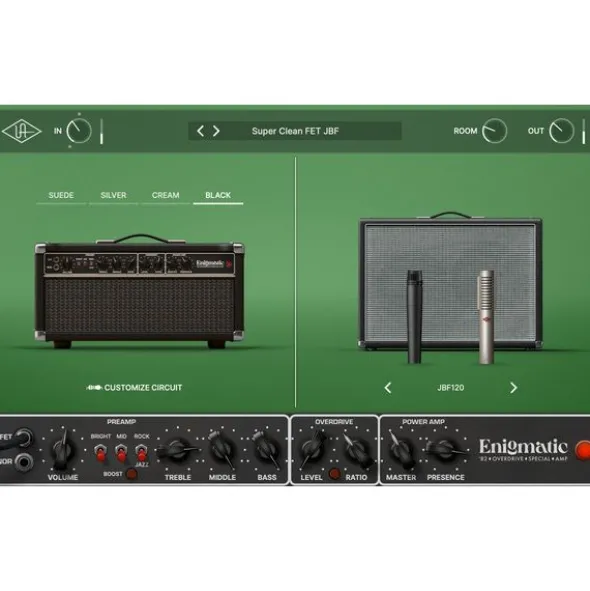Click the Universal Audio diamond logo
The image size is (590, 591).
point(21,131)
